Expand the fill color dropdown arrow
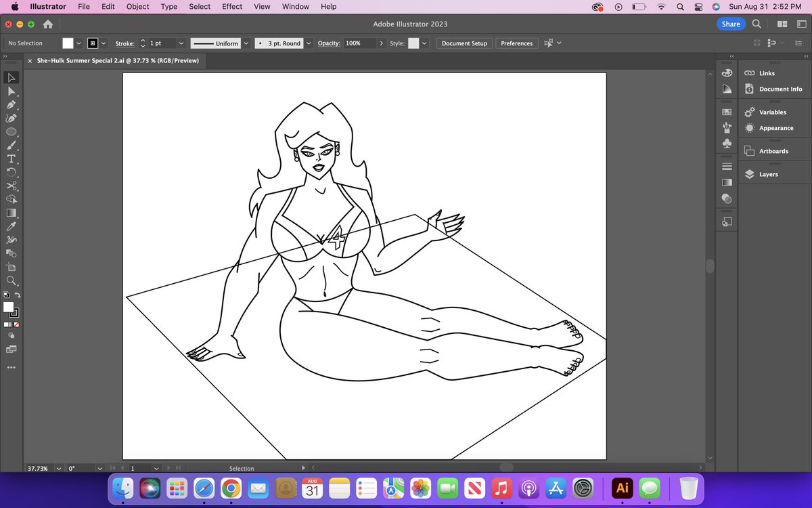The width and height of the screenshot is (812, 508). (79, 43)
